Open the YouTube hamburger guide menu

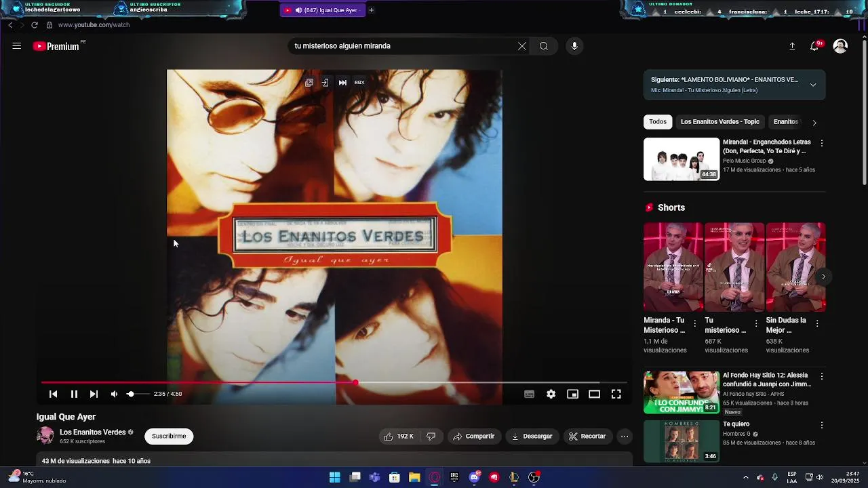[x=17, y=46]
